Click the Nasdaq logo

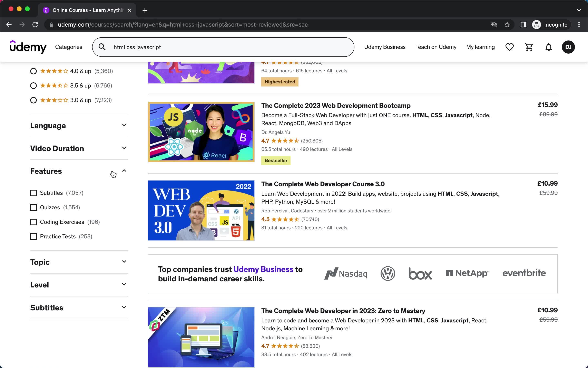click(x=346, y=274)
